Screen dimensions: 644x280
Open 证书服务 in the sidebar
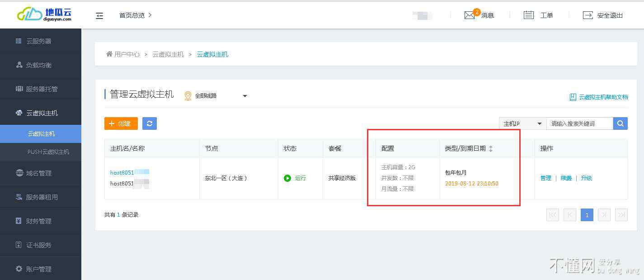pos(41,245)
